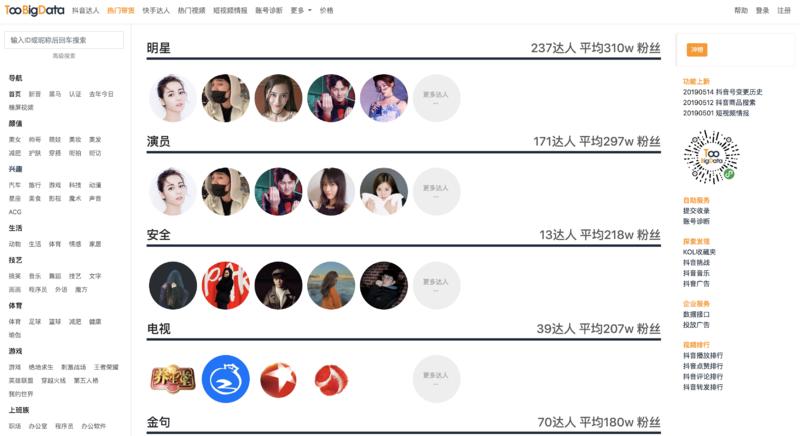Open the red swirl TV channel logo
Viewport: 800px width, 436px height.
click(331, 380)
